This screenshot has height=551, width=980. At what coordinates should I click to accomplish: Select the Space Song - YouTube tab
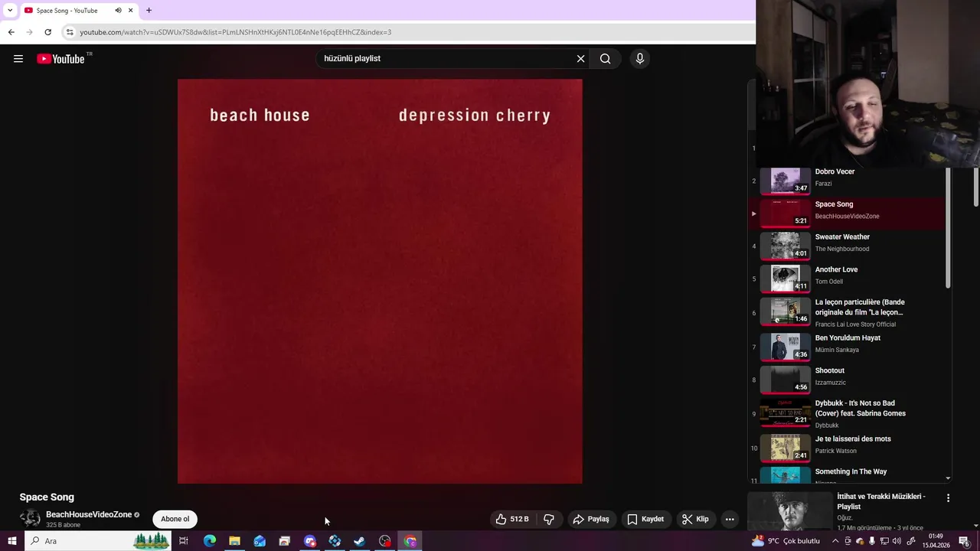(x=67, y=11)
